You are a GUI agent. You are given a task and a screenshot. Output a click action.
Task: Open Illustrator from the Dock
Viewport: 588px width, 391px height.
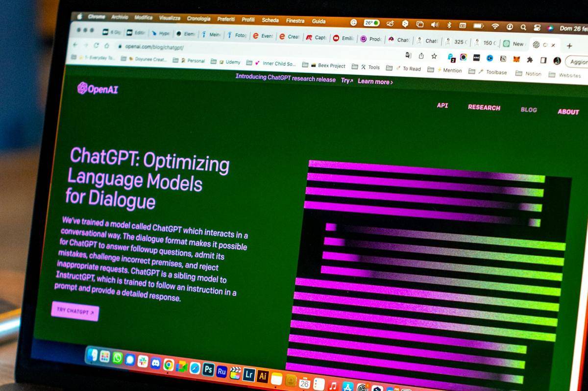pos(263,376)
